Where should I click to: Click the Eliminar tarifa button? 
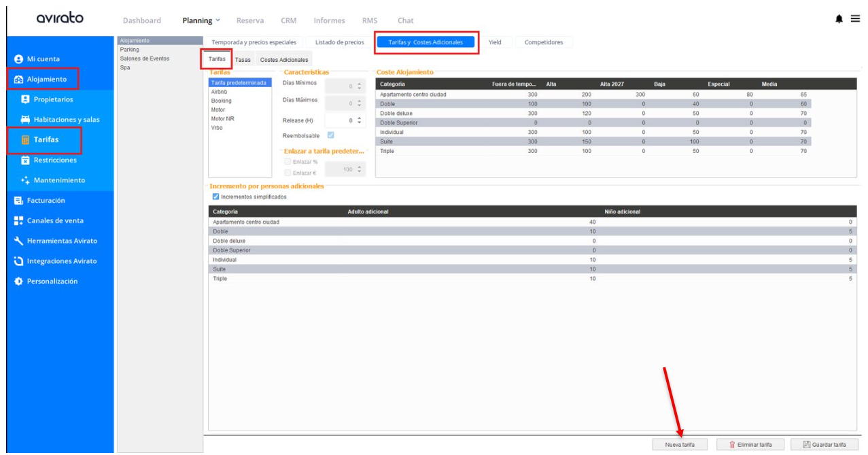pyautogui.click(x=750, y=444)
